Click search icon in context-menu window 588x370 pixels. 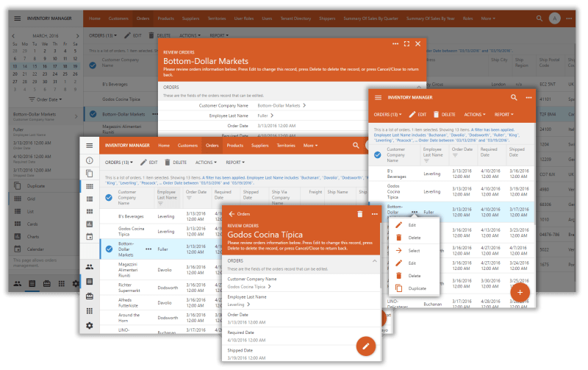(514, 98)
